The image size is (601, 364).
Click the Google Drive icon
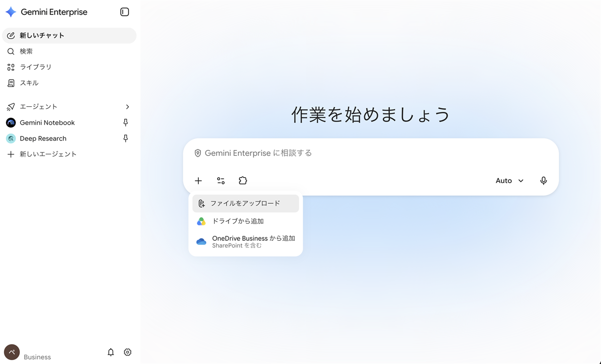(201, 222)
